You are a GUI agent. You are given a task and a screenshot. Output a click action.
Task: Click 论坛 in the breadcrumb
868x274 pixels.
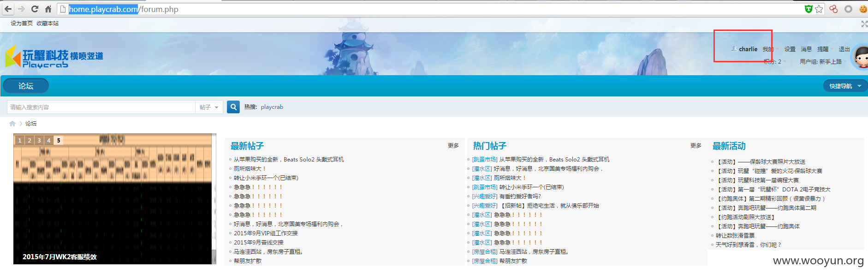[31, 124]
